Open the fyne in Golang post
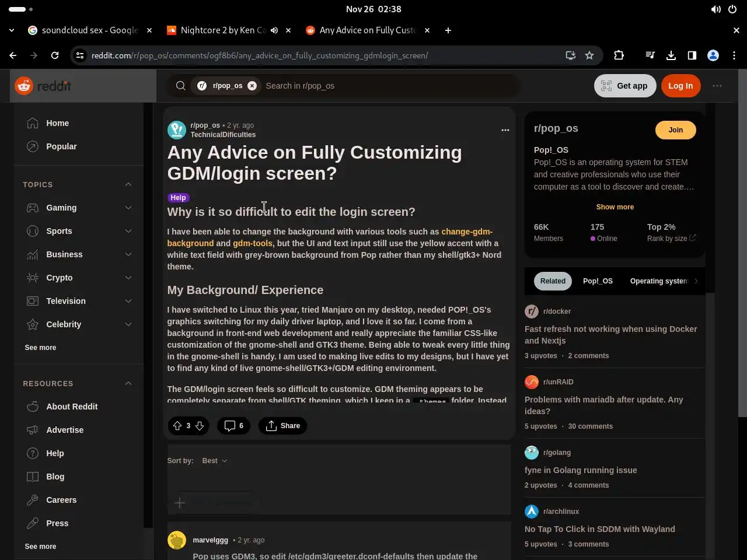The width and height of the screenshot is (747, 560). [581, 470]
